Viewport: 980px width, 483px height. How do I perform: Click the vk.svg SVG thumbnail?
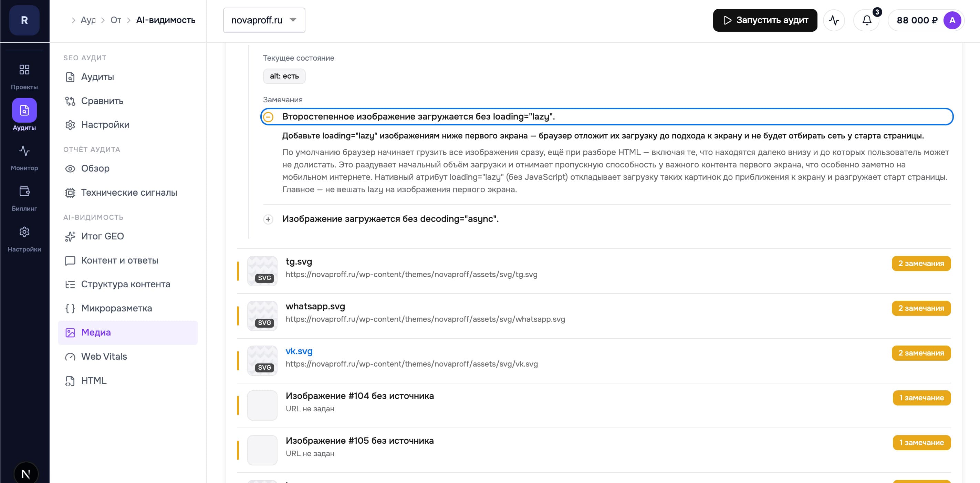click(262, 360)
